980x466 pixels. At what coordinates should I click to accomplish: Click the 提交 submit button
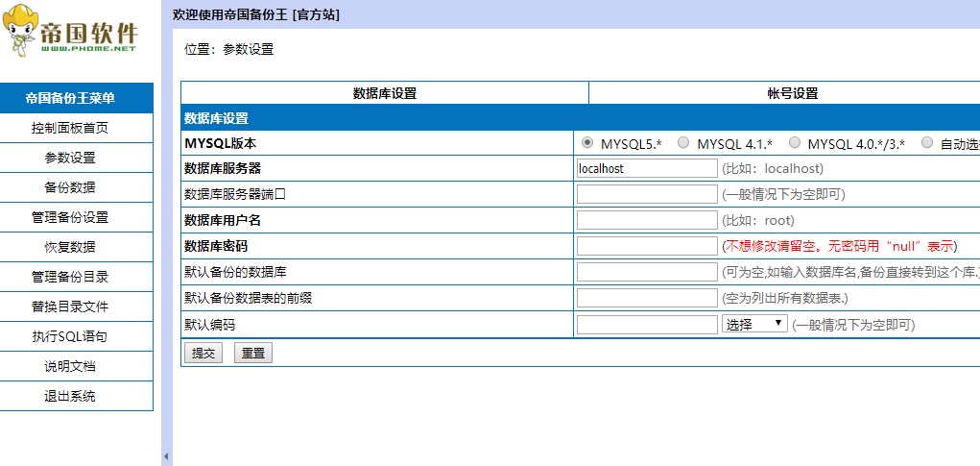tap(203, 353)
